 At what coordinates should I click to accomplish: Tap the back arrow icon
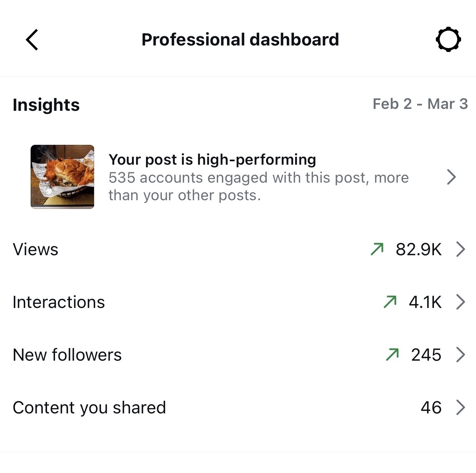point(32,40)
